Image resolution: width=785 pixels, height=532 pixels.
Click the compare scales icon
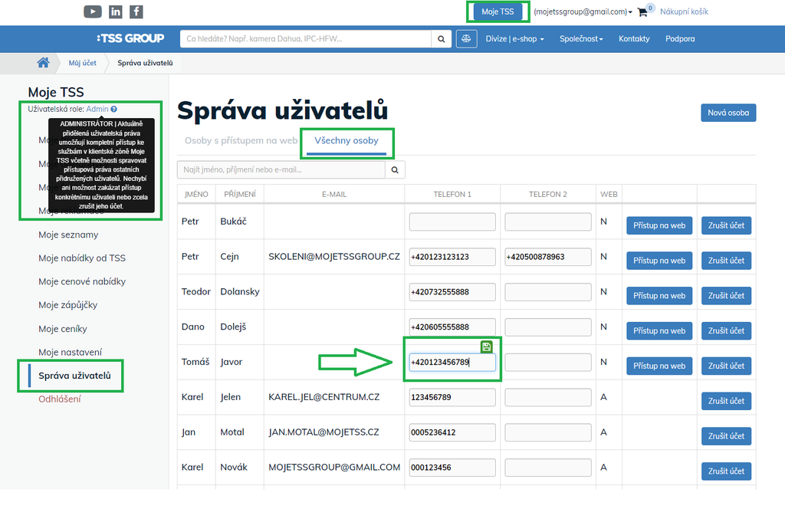[x=466, y=39]
